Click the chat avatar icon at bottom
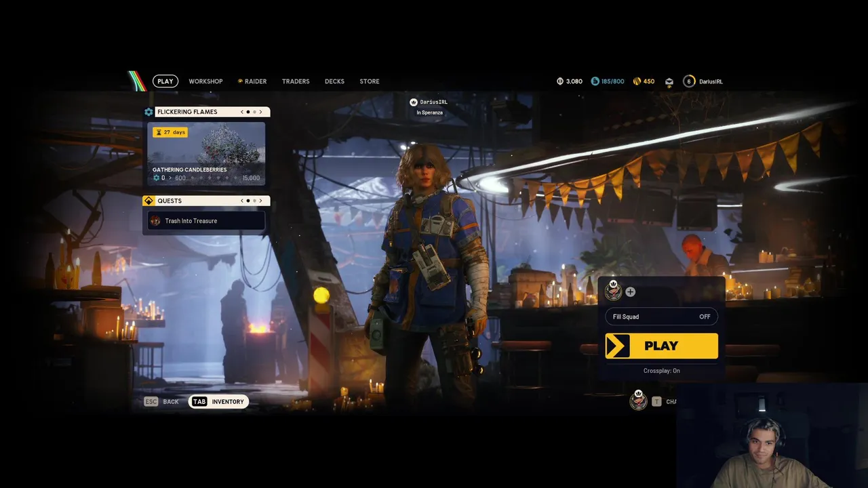Viewport: 868px width, 488px height. click(x=638, y=401)
